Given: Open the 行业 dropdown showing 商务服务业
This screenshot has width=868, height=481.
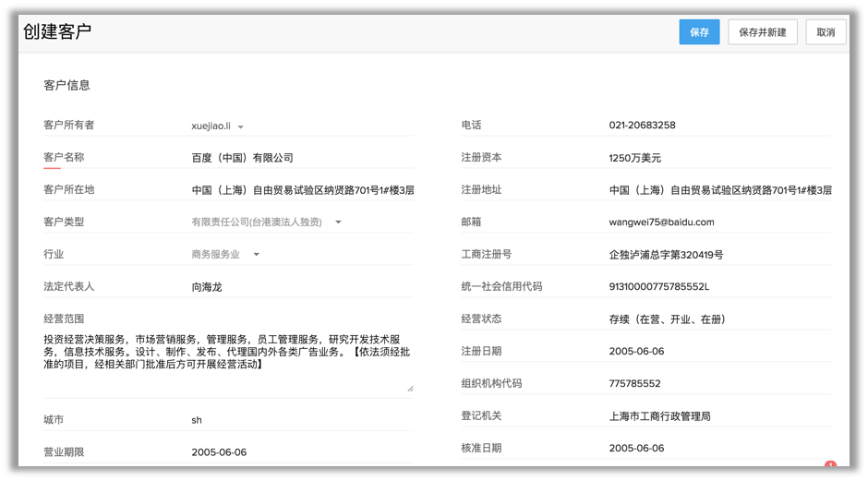Looking at the screenshot, I should (x=225, y=255).
